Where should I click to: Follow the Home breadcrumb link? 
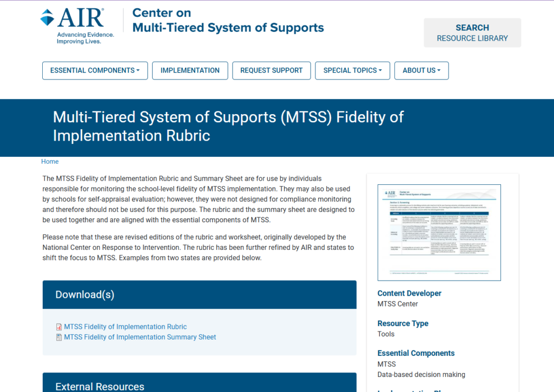point(50,162)
